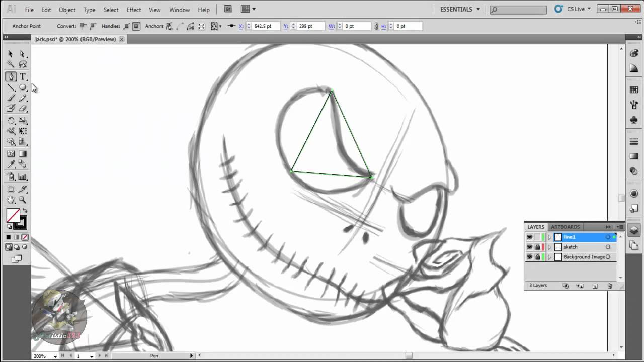Viewport: 644px width, 362px height.
Task: Open the Effect menu
Action: [134, 10]
